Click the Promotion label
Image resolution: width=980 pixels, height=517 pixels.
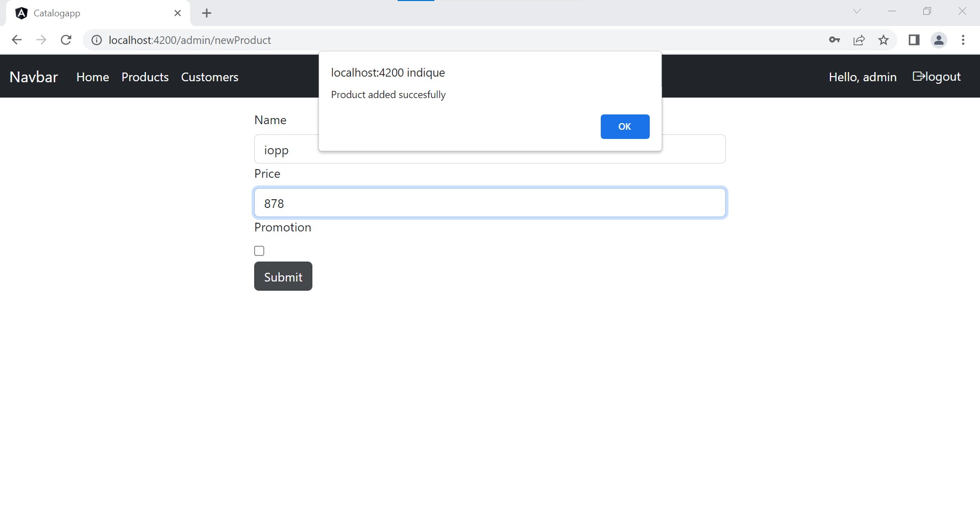(x=283, y=227)
